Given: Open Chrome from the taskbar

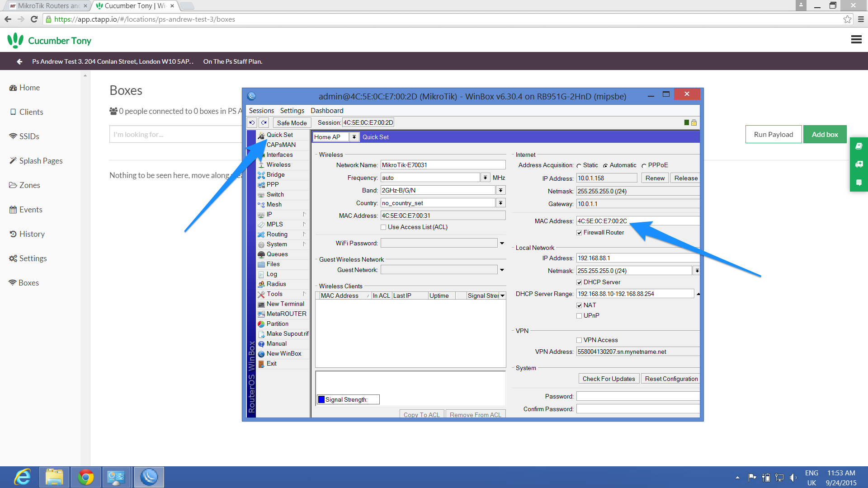Looking at the screenshot, I should pyautogui.click(x=85, y=477).
